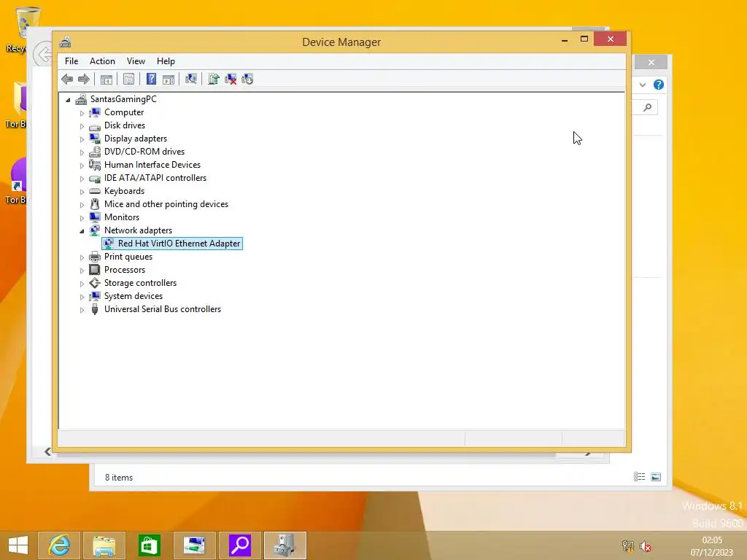Click the Forward arrow in Device Manager toolbar
747x560 pixels.
pyautogui.click(x=84, y=79)
